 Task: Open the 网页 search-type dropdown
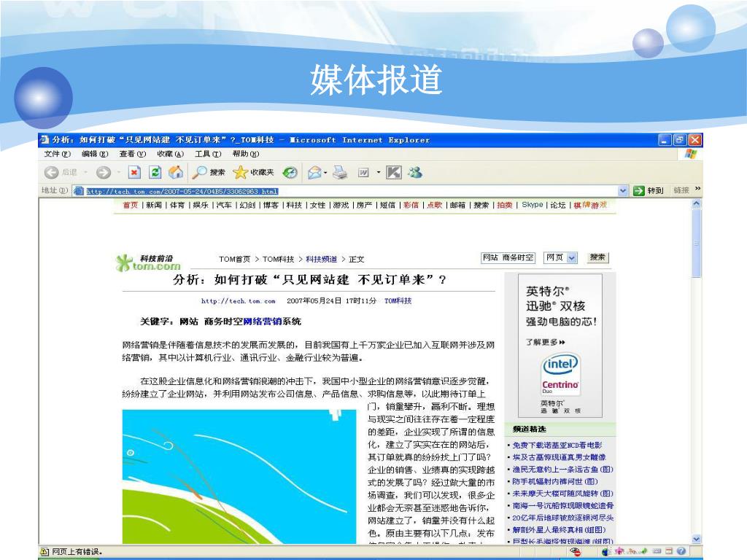[x=572, y=257]
